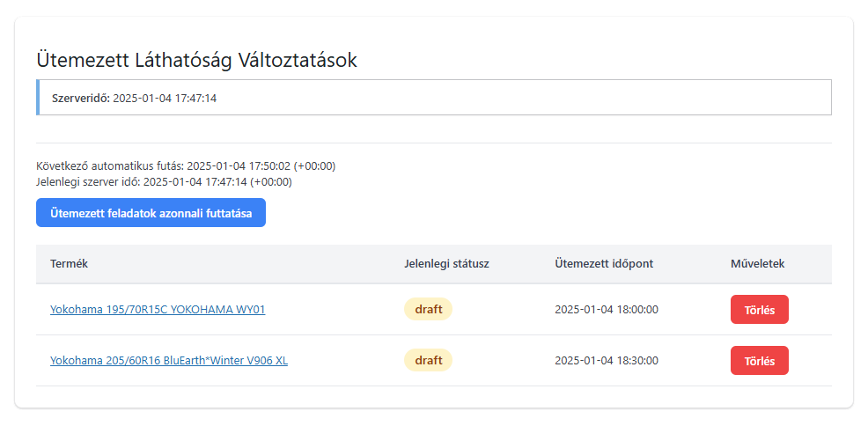Open Yokohama 205/60R16 BluEarth*Winter V906 XL link

[x=169, y=361]
